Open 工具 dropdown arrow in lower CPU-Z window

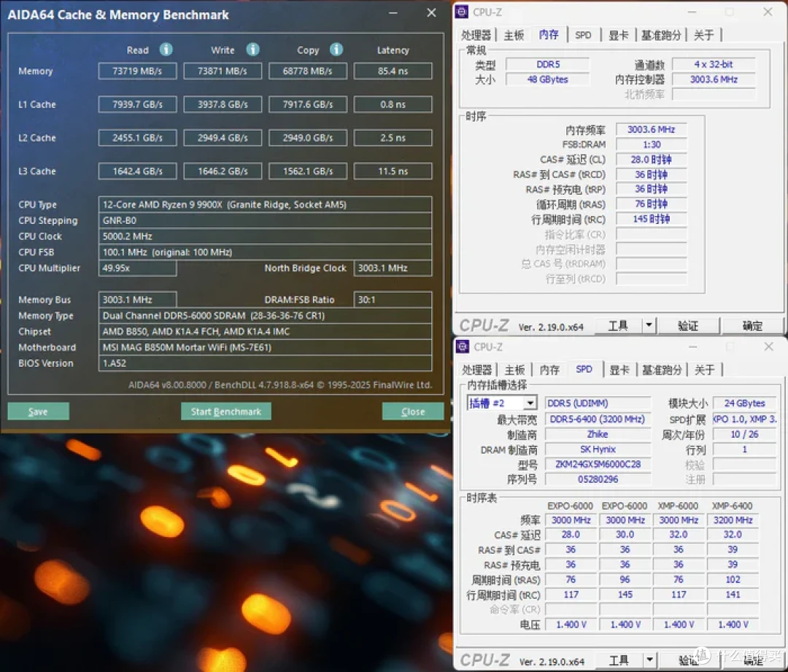(x=649, y=660)
